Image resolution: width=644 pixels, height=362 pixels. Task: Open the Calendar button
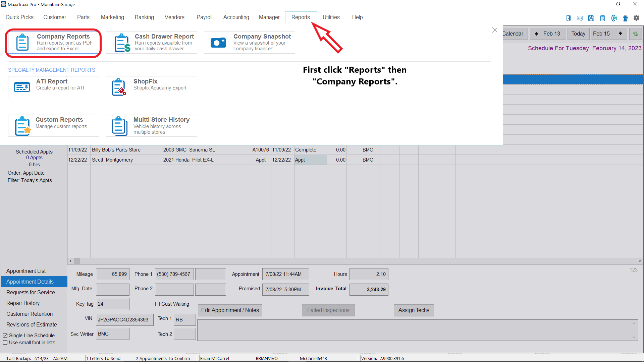point(515,34)
